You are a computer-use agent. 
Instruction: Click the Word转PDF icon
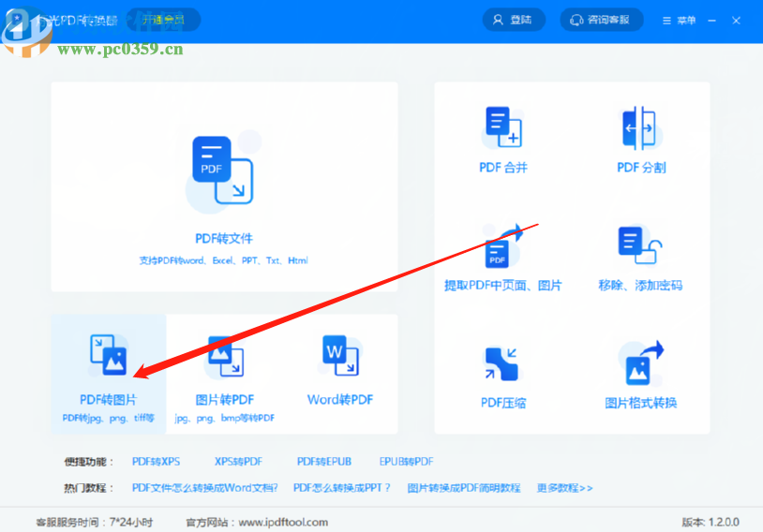click(x=340, y=355)
